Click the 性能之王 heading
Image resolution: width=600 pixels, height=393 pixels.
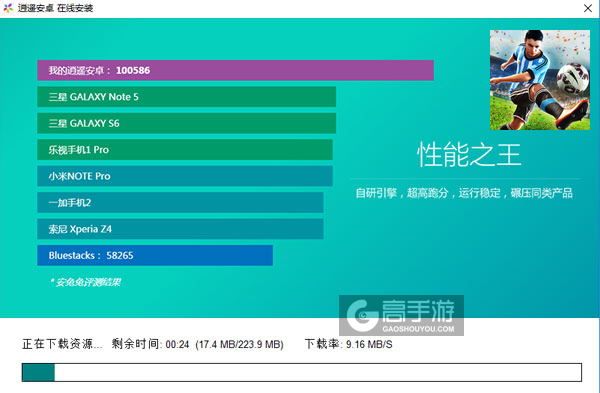469,155
